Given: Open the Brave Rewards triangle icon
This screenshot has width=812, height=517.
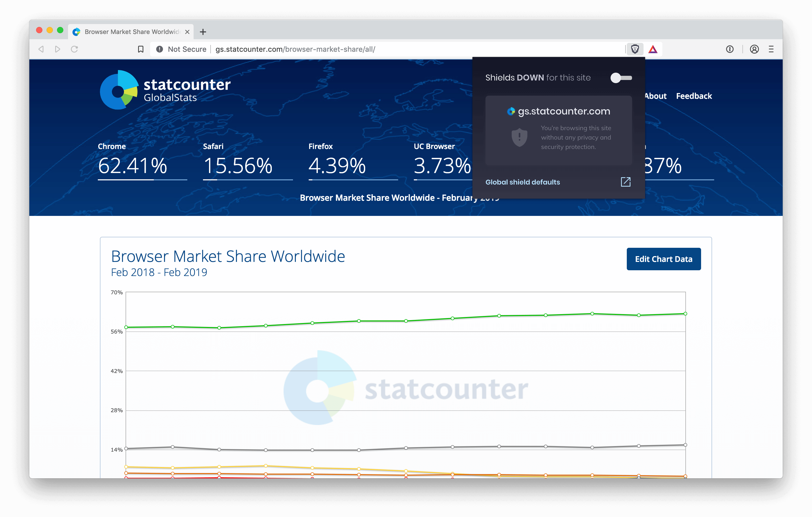Looking at the screenshot, I should (653, 49).
